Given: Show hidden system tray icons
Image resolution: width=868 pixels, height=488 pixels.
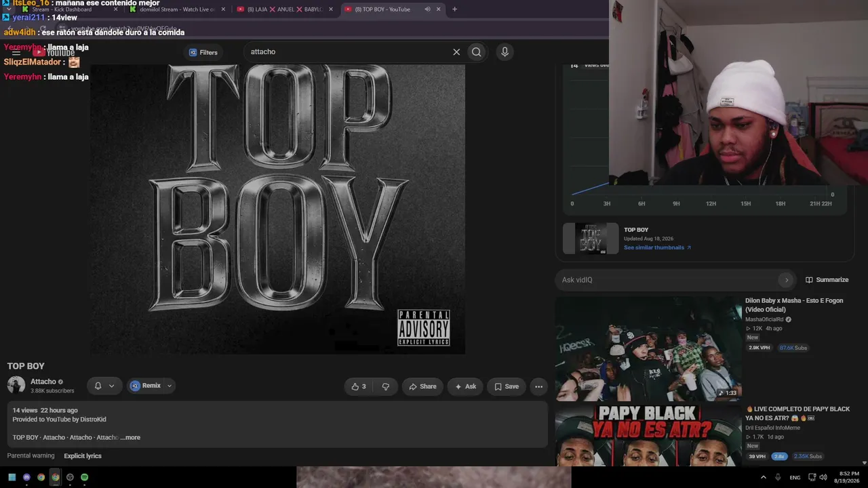Looking at the screenshot, I should [763, 477].
